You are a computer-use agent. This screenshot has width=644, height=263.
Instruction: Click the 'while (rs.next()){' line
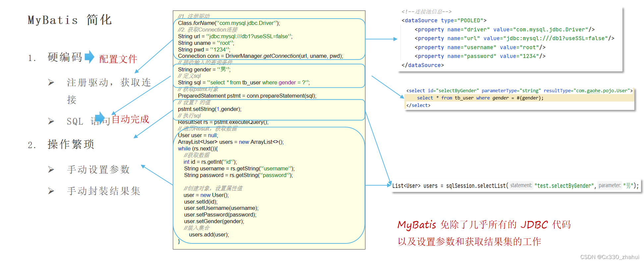click(198, 148)
